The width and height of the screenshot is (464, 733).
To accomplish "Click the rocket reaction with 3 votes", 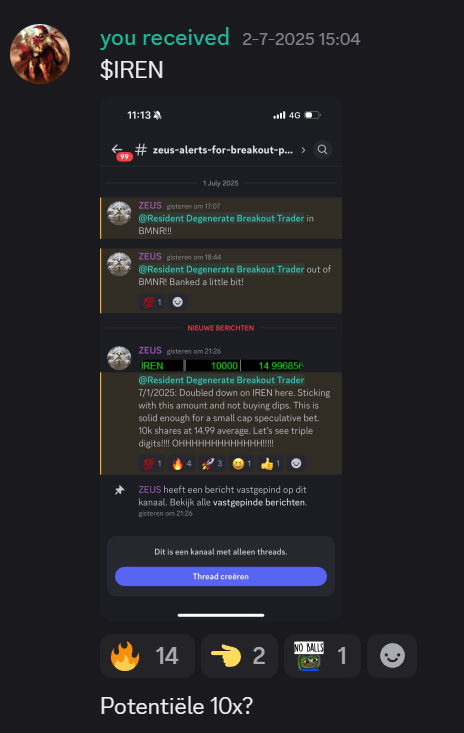I will (212, 464).
